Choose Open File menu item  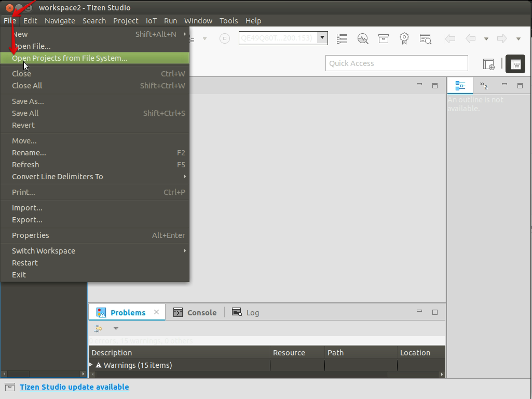click(x=94, y=46)
